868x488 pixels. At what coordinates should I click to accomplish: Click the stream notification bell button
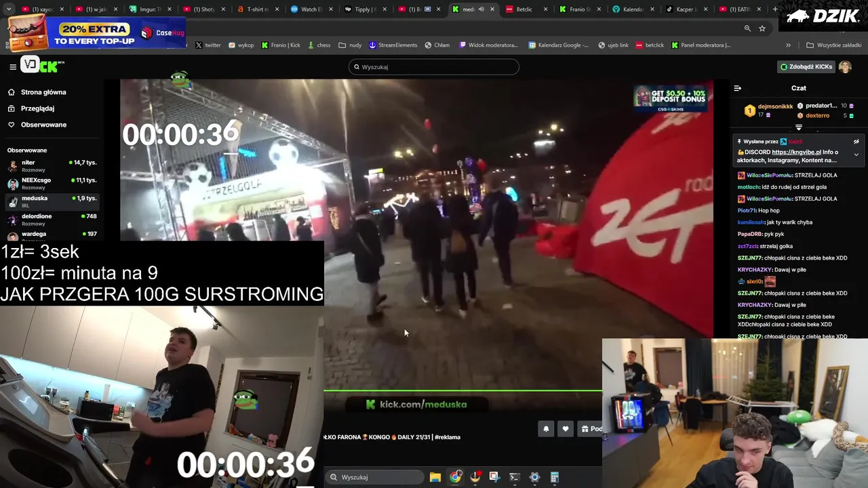[x=546, y=429]
